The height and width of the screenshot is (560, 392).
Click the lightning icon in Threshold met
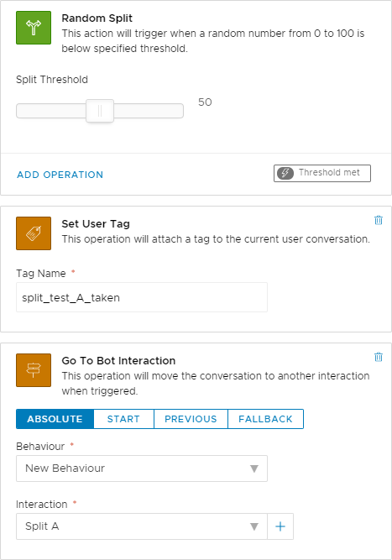(x=285, y=173)
